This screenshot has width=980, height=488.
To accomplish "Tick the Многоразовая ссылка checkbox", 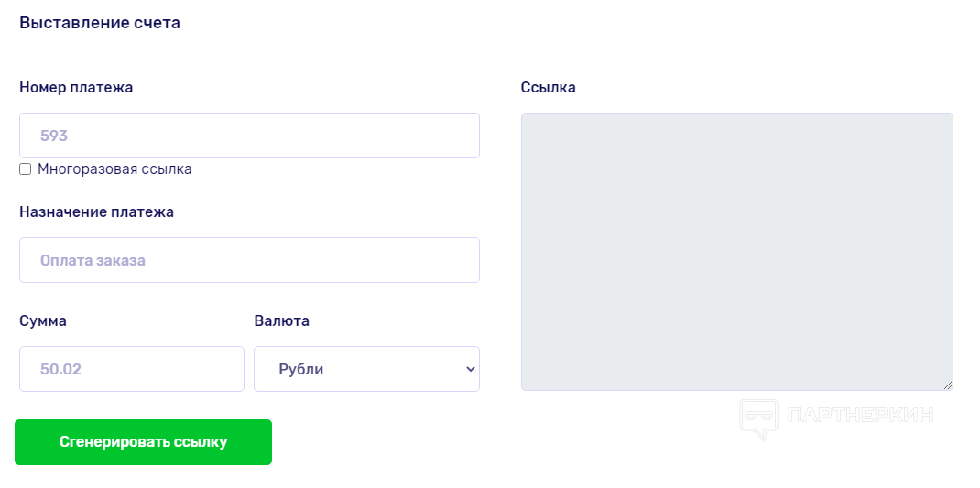I will pyautogui.click(x=26, y=169).
